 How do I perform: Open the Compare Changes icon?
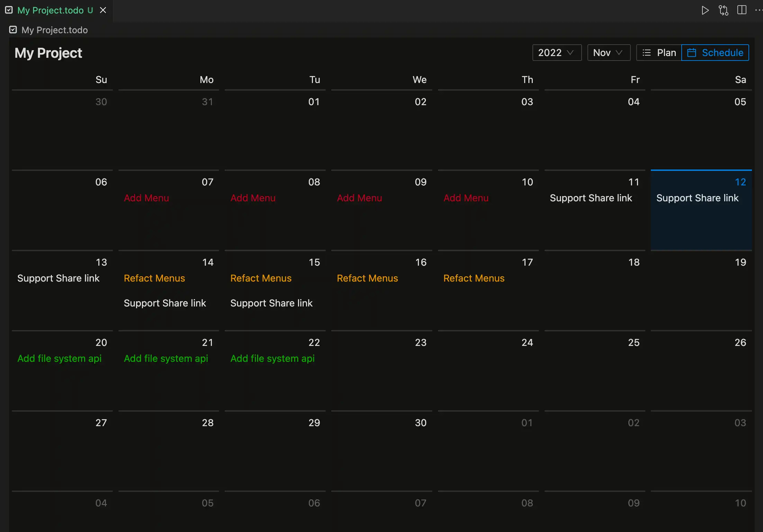[723, 10]
